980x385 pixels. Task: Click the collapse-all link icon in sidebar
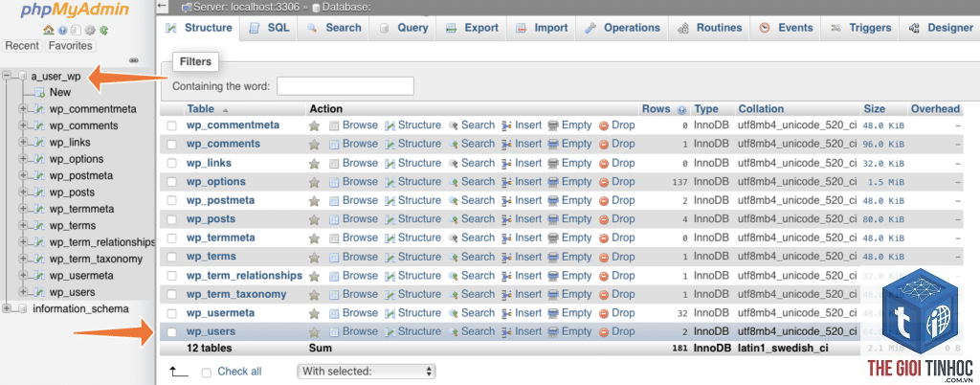click(x=133, y=60)
